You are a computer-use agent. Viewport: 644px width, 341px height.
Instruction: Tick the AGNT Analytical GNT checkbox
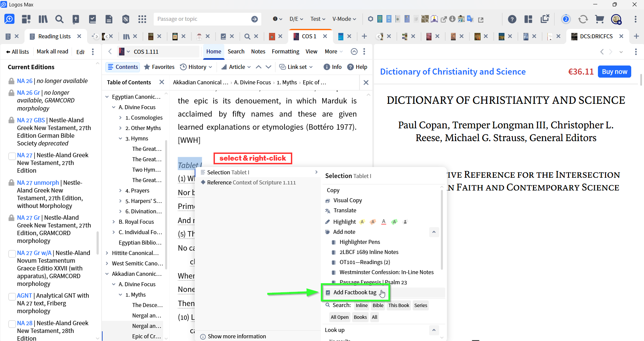(12, 296)
